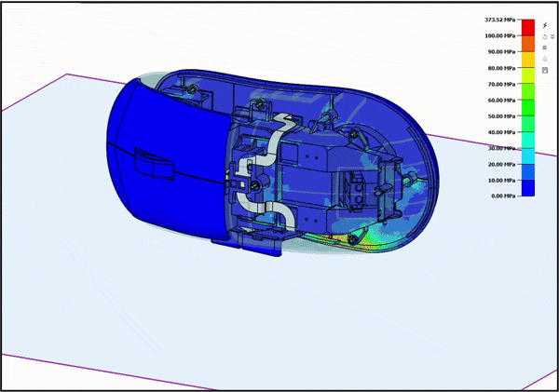Viewport: 559px width, 392px height.
Task: Choose the cyan 20–30 MPa legend band
Action: click(527, 155)
